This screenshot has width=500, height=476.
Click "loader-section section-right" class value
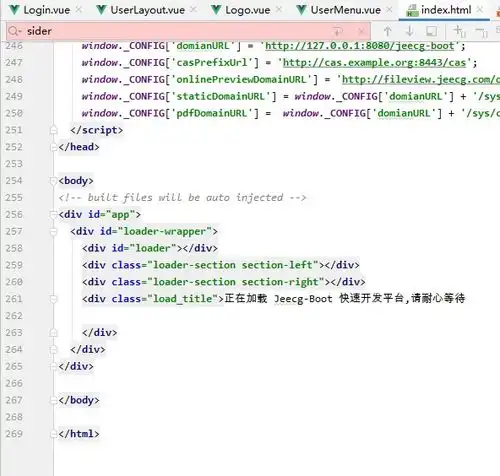[x=236, y=282]
